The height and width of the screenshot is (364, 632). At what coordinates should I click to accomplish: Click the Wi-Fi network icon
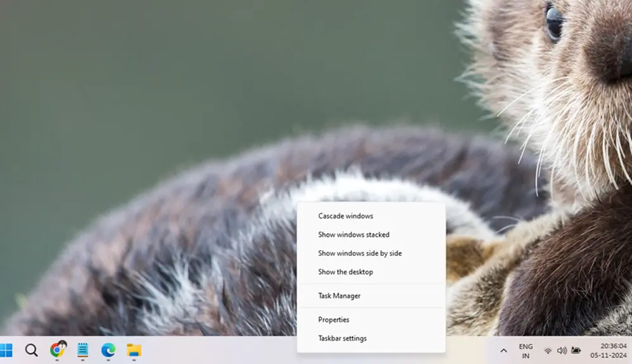tap(548, 351)
